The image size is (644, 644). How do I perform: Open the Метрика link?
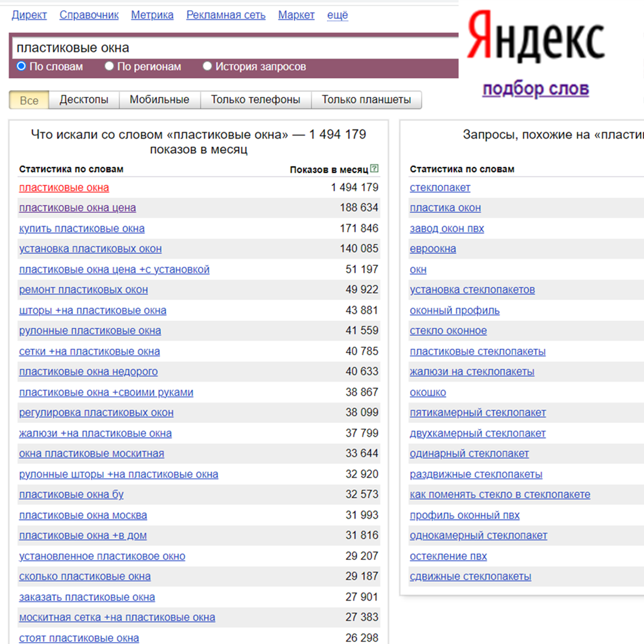(x=153, y=15)
